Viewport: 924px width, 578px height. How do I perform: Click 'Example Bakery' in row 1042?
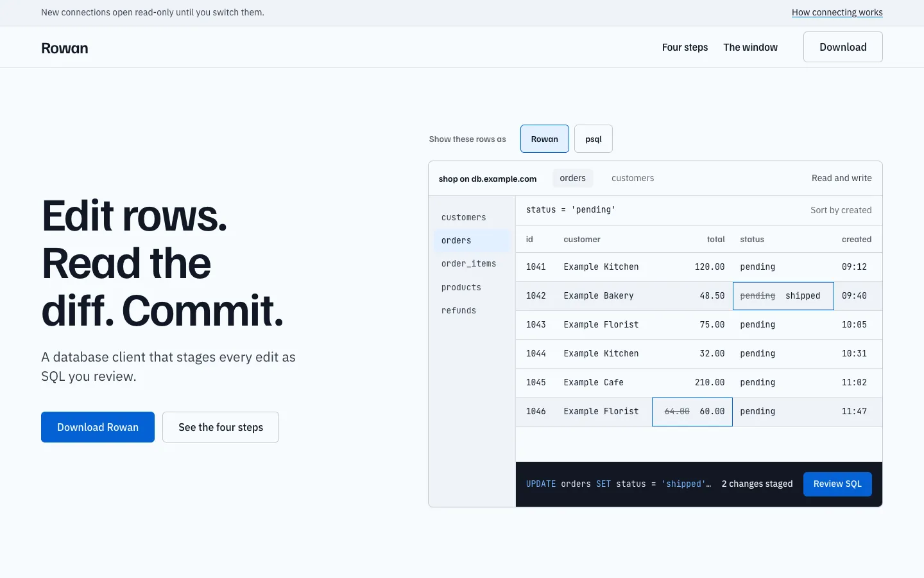[599, 296]
